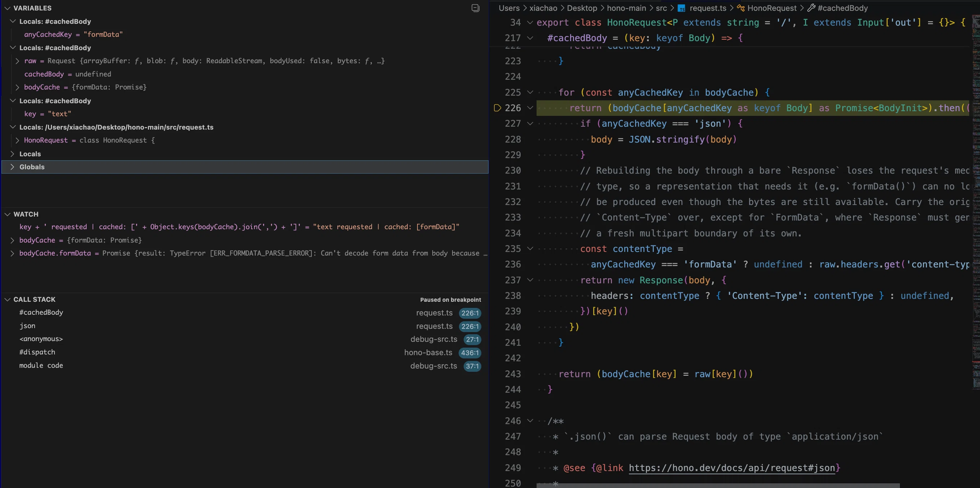This screenshot has width=980, height=488.
Task: Expand bodyCache watch expression in WATCH
Action: point(13,240)
